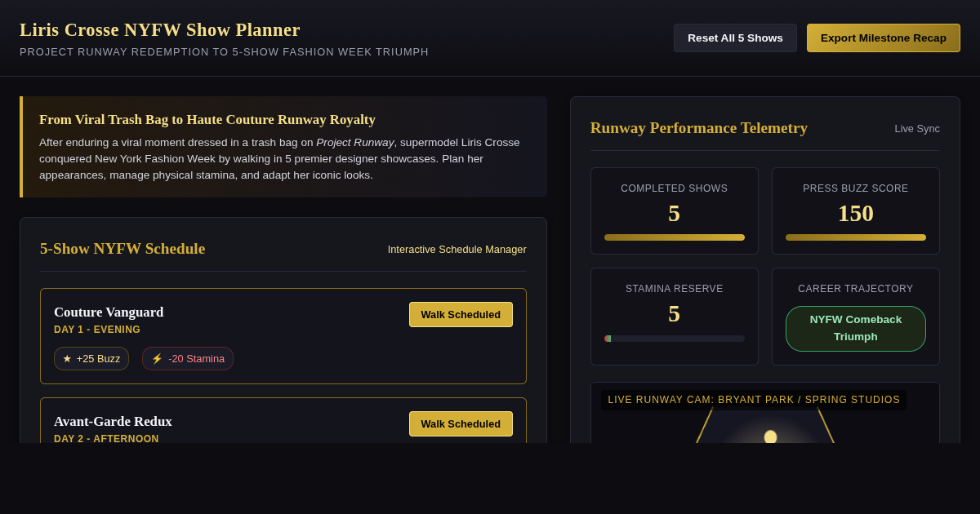Click the DAY 2 - AFTERNOON label

tap(106, 439)
